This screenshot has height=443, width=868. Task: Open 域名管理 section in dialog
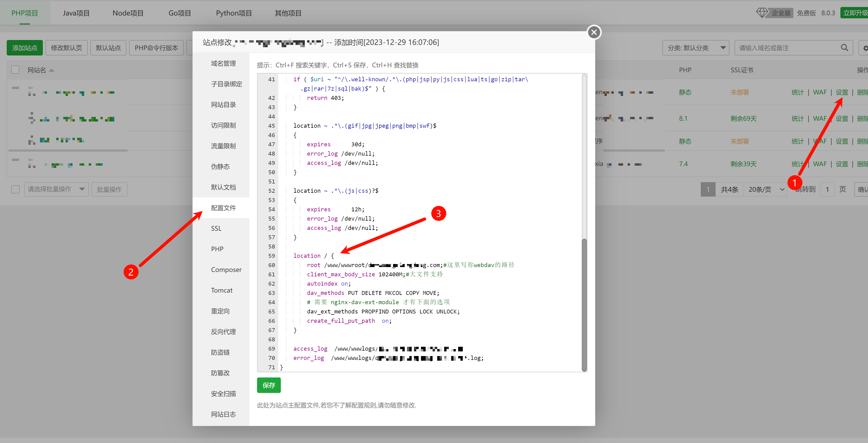click(223, 63)
